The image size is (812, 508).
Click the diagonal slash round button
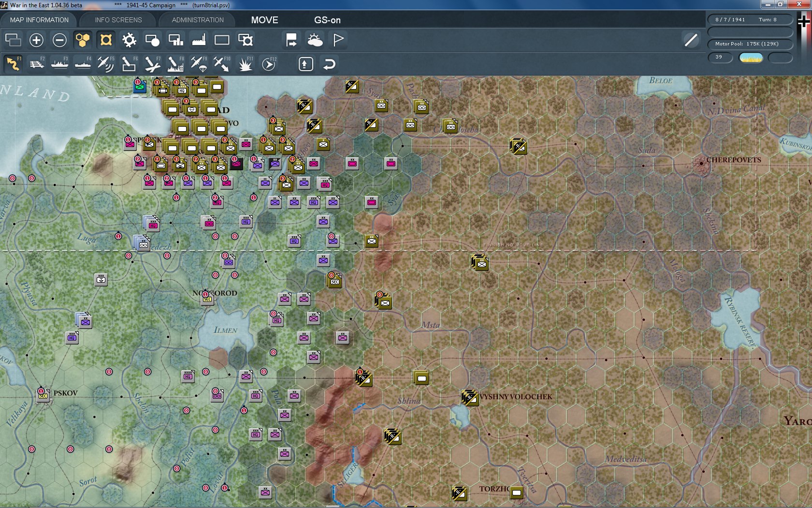[691, 40]
